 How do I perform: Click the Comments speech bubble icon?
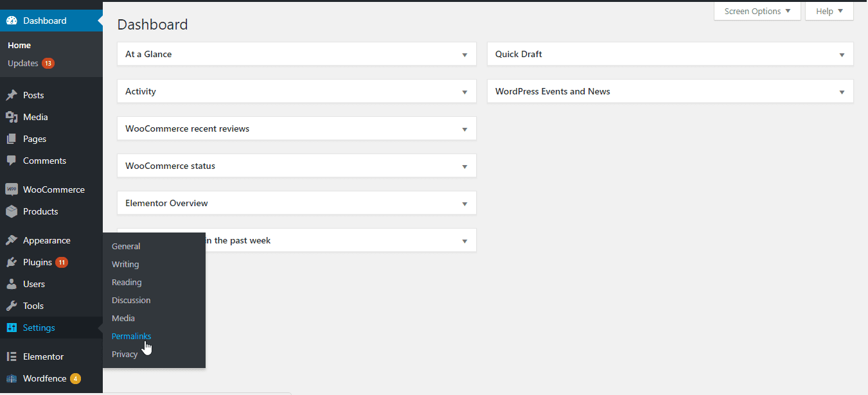(x=12, y=161)
